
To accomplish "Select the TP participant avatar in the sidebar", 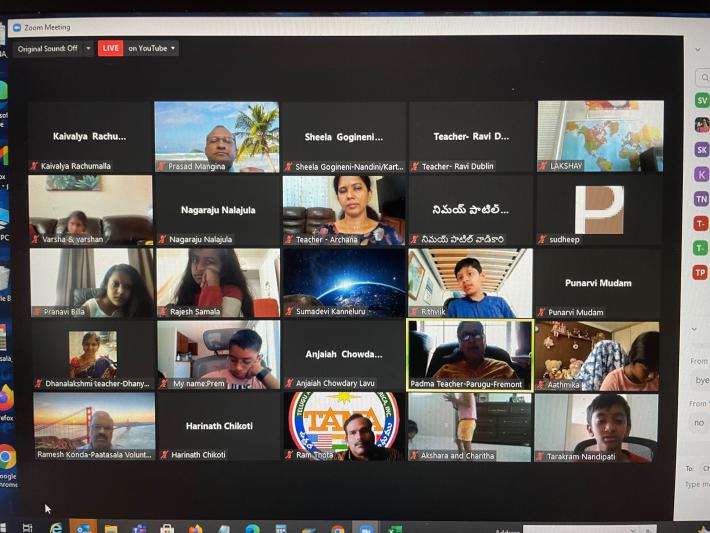I will point(700,273).
